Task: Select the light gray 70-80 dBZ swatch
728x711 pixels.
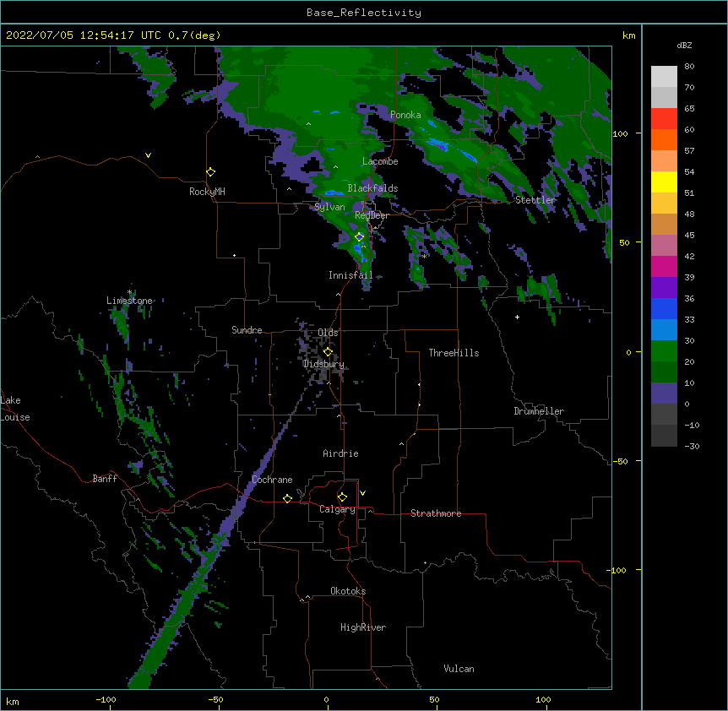Action: (x=664, y=77)
